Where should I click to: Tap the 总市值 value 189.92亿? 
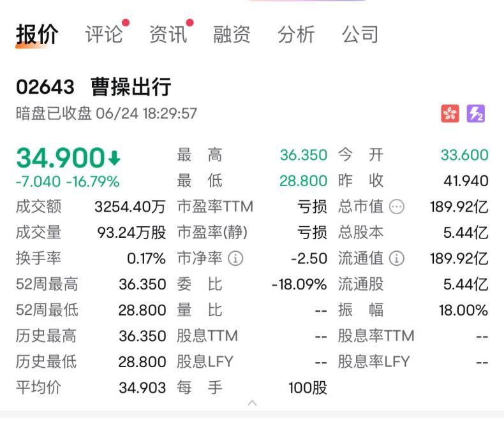459,207
